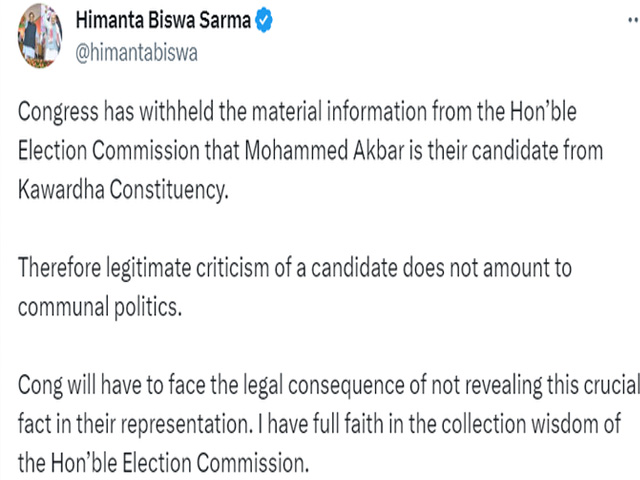Click "Election Commission" in the final line
Viewport: 640px width, 480px height.
214,463
